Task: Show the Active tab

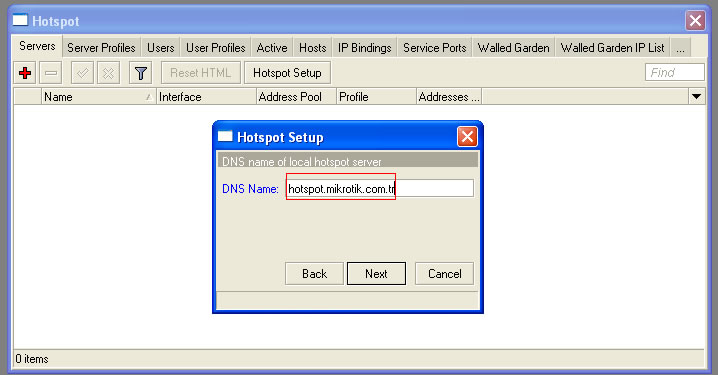Action: coord(272,48)
